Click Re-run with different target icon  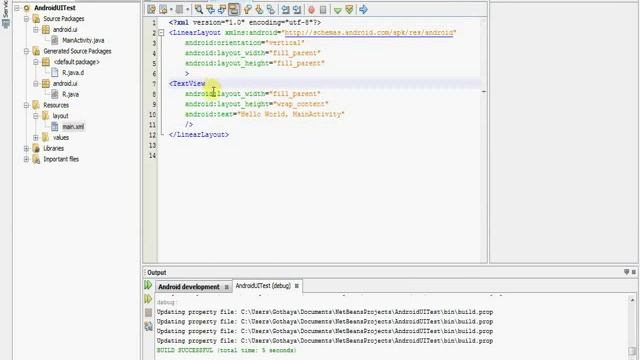(x=148, y=299)
